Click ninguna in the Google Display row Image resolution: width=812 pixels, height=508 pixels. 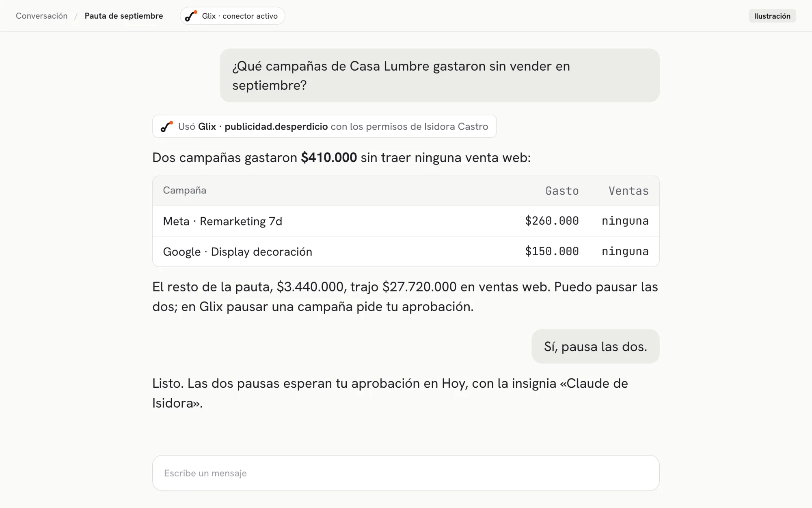pyautogui.click(x=625, y=251)
